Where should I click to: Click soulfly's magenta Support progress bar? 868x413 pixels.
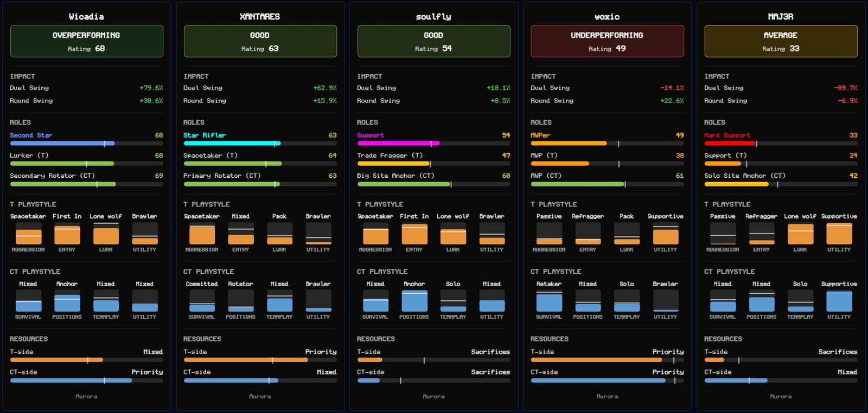(x=434, y=144)
